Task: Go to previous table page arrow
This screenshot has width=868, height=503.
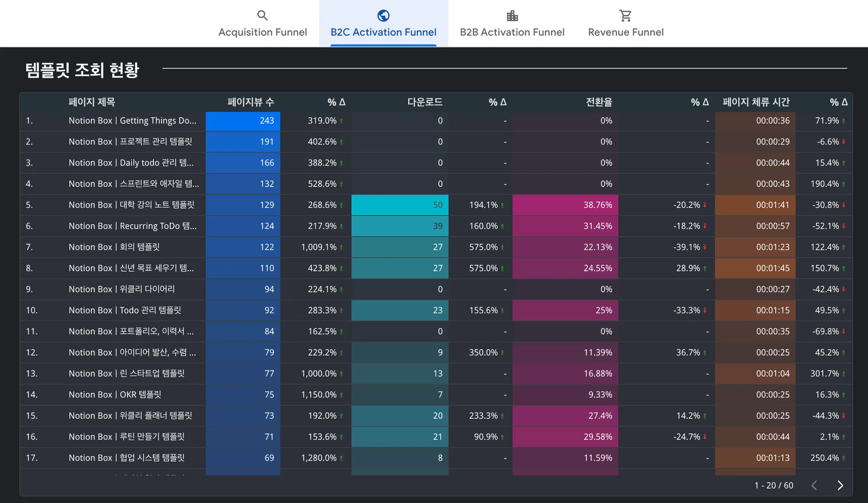Action: click(x=814, y=485)
